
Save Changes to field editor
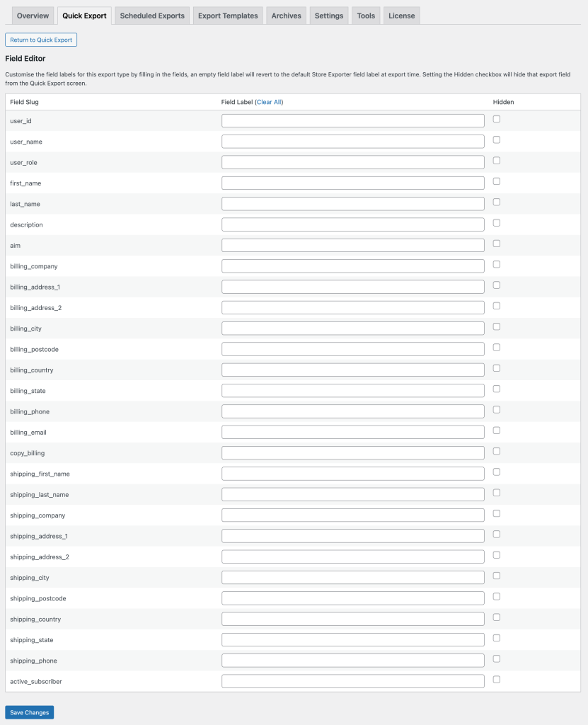click(x=30, y=712)
